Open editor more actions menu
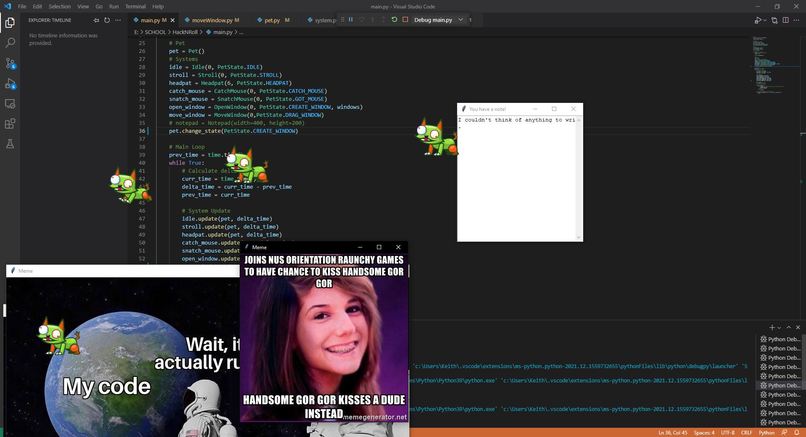 796,20
